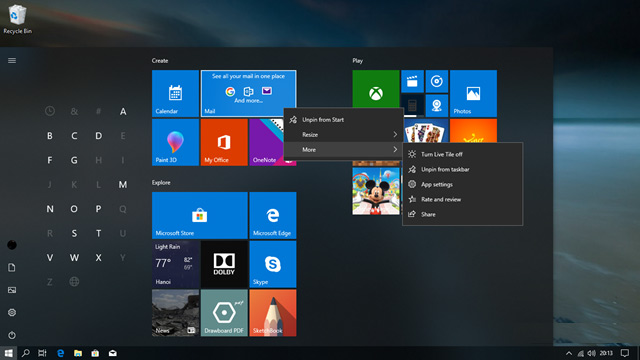Choose Rate and review
The height and width of the screenshot is (360, 640).
462,199
